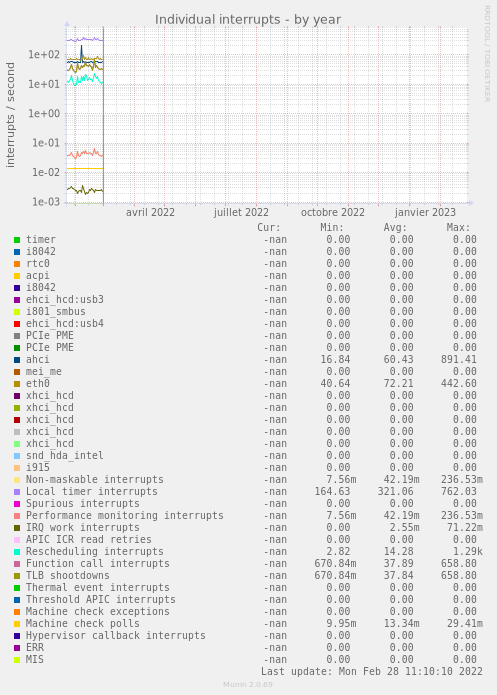Select the avril 2022 axis label
The image size is (497, 695).
150,212
